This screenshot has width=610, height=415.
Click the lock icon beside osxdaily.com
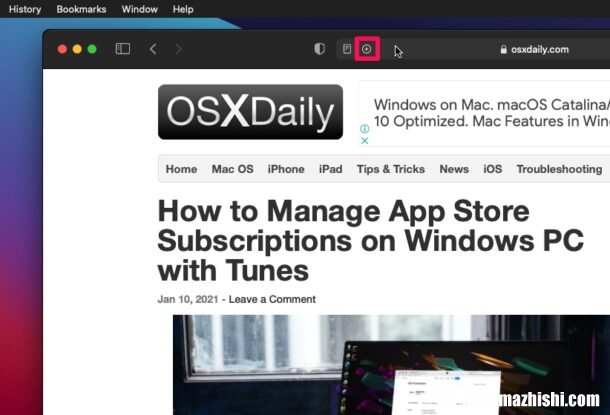pos(503,49)
